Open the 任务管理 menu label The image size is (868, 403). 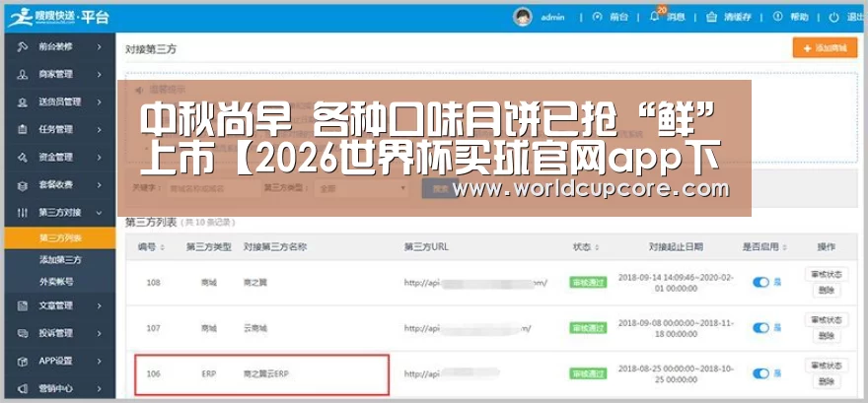[x=55, y=130]
